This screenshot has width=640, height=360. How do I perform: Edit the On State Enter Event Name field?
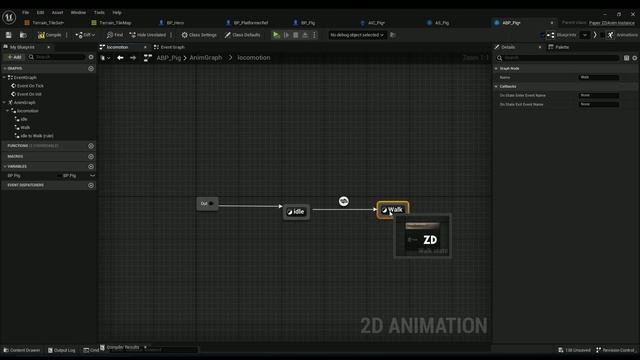[599, 96]
